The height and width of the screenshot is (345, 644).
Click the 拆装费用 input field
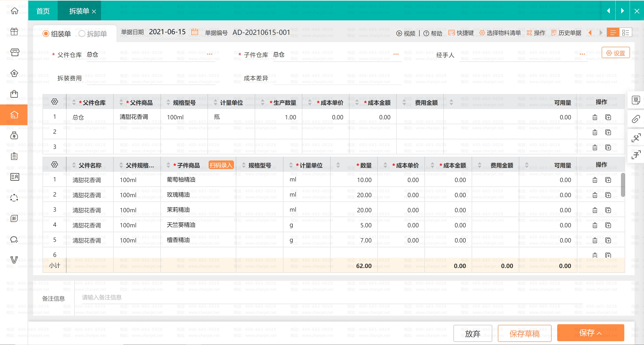tap(151, 78)
